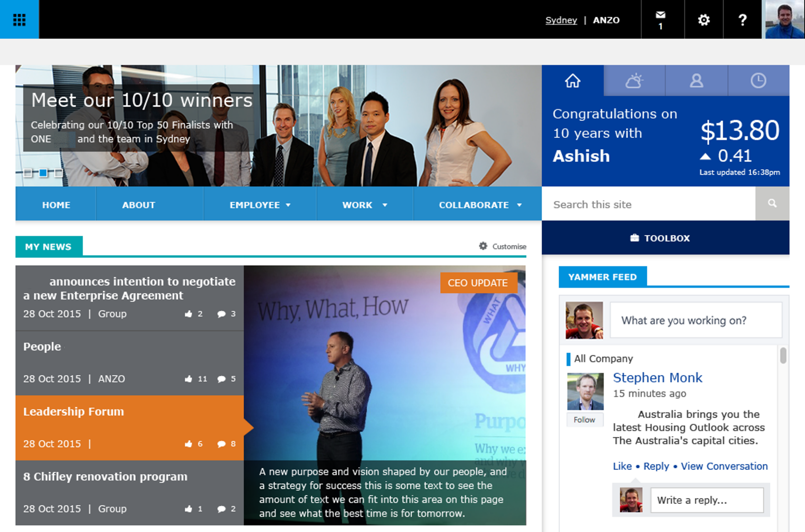Open the envelope notifications icon showing 1

[661, 19]
